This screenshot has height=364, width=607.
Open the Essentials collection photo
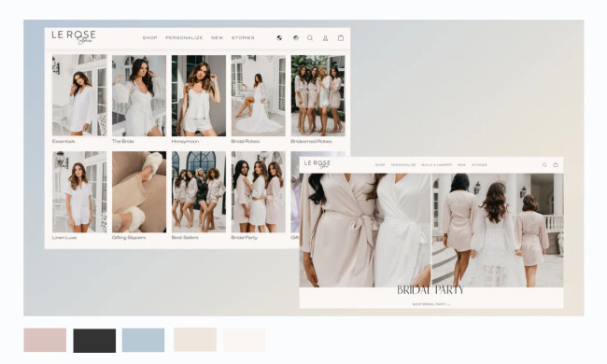click(x=79, y=95)
